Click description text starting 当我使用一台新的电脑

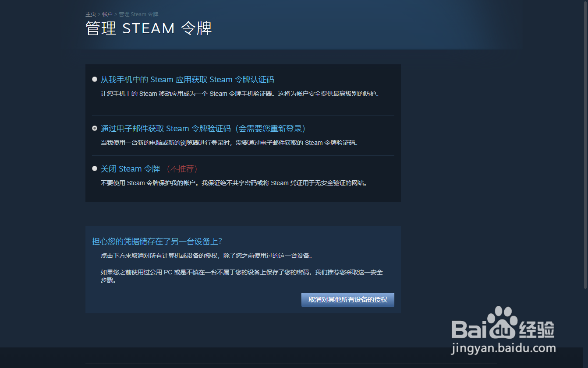coord(229,143)
